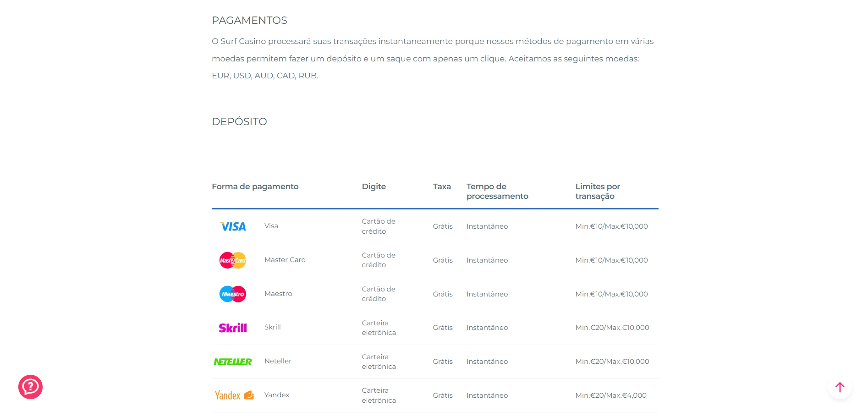Click 'Cartão de crédito' in the Visa row
The width and height of the screenshot is (868, 417).
coord(379,226)
